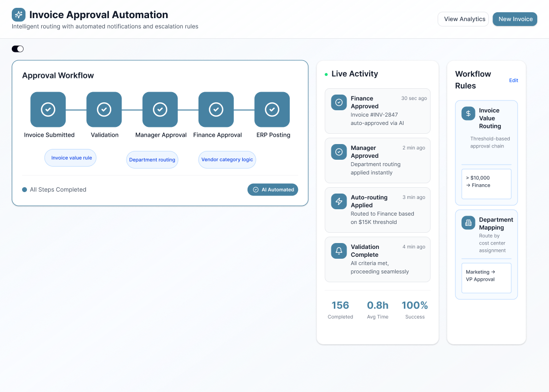Select the Finance Approval step icon
This screenshot has width=549, height=392.
pyautogui.click(x=216, y=110)
